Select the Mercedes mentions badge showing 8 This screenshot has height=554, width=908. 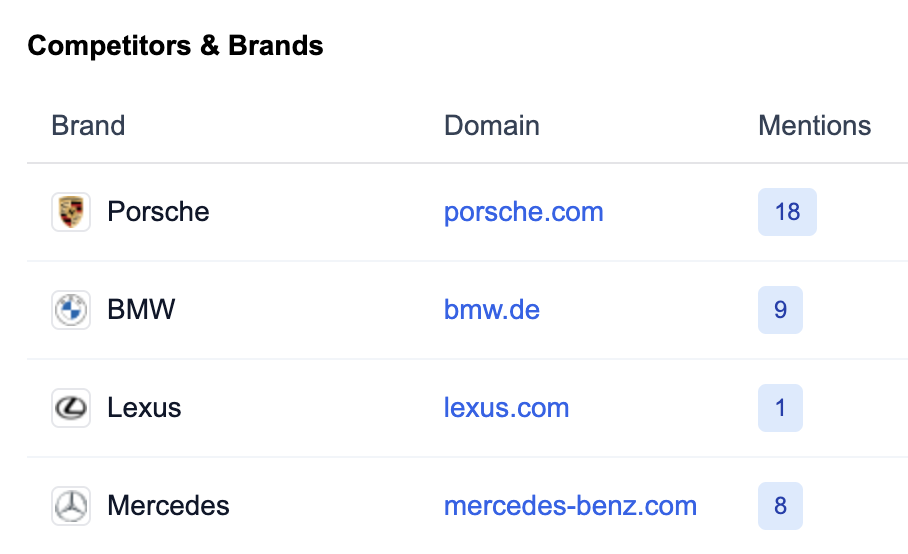point(780,506)
